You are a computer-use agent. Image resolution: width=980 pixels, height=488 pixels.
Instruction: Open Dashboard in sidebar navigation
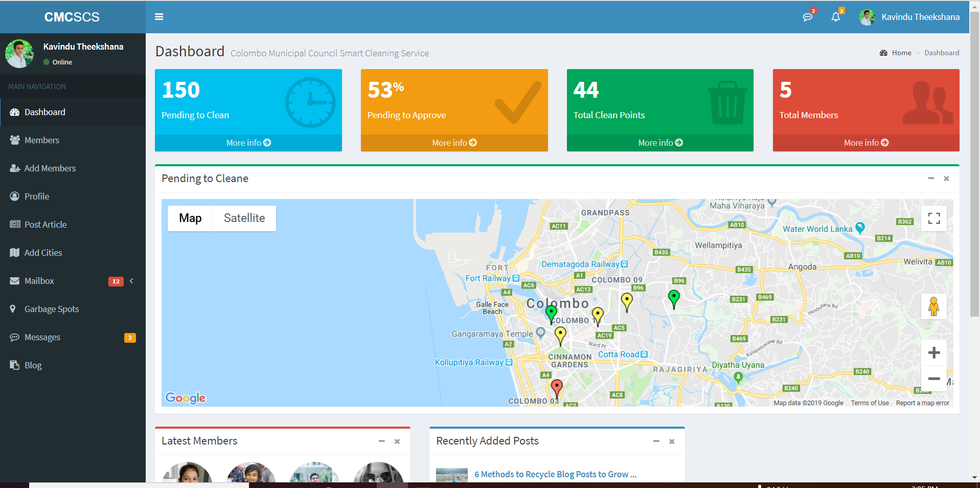(73, 112)
